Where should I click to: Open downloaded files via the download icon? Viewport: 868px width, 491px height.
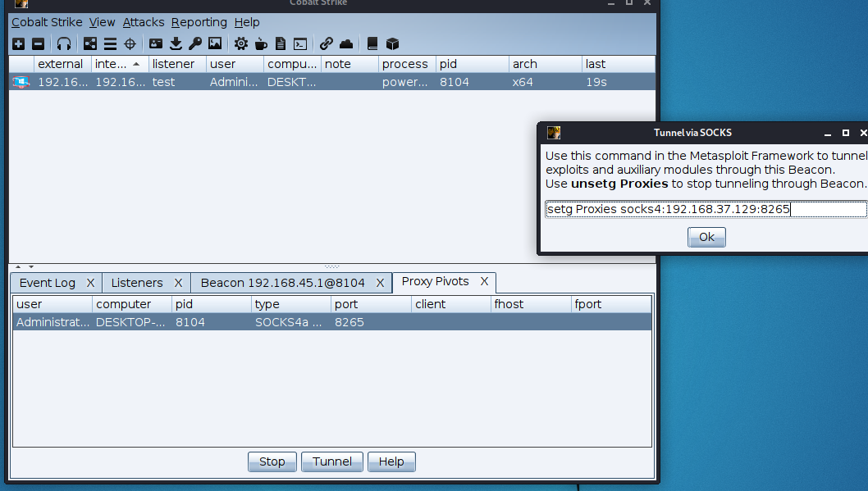[x=176, y=43]
